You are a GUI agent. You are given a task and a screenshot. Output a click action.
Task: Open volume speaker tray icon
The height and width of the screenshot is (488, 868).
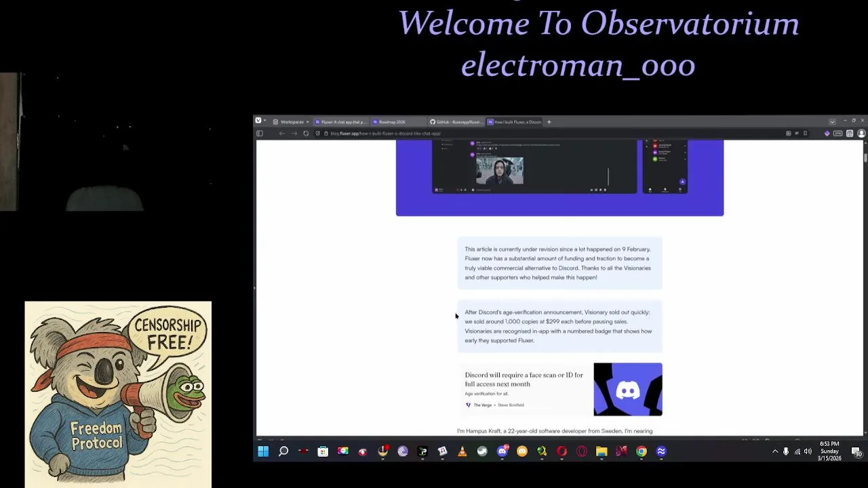(808, 451)
